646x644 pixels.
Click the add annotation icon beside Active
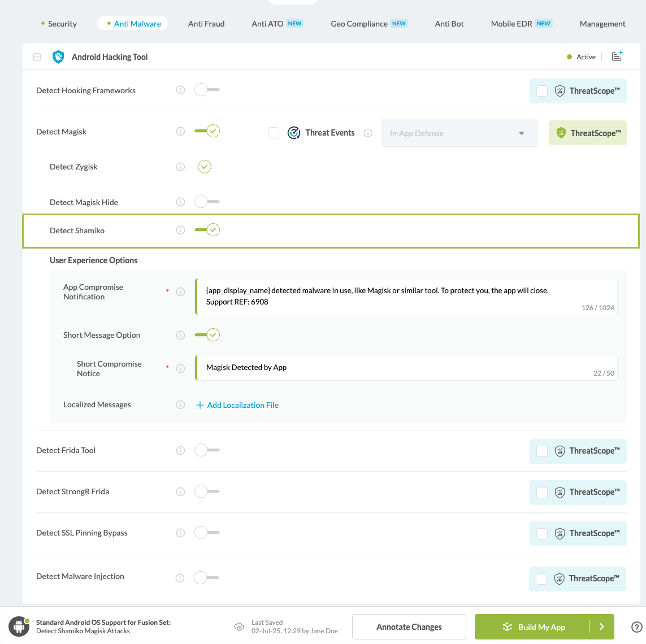617,56
